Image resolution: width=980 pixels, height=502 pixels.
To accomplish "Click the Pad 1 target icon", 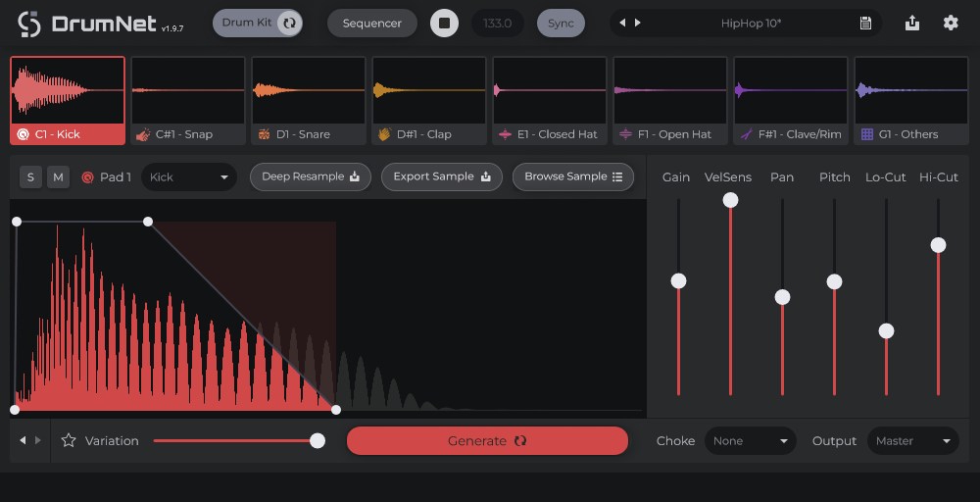I will [x=87, y=177].
